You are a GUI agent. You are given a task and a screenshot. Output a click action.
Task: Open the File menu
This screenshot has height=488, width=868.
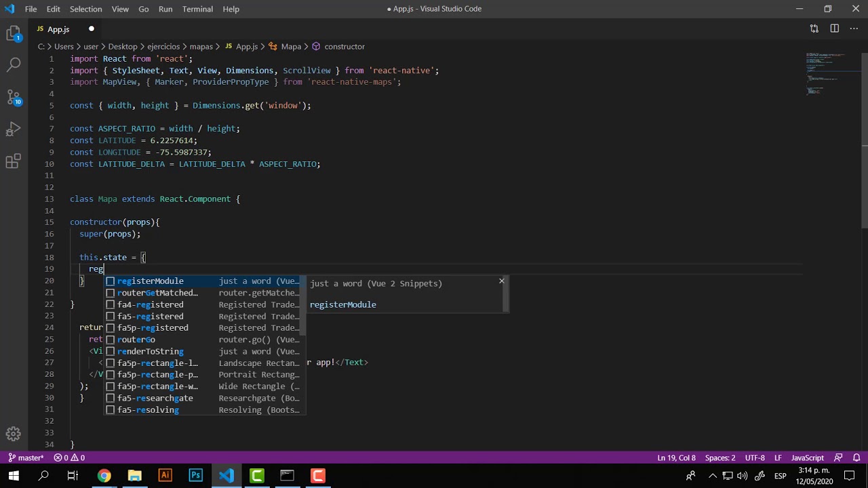[x=31, y=9]
